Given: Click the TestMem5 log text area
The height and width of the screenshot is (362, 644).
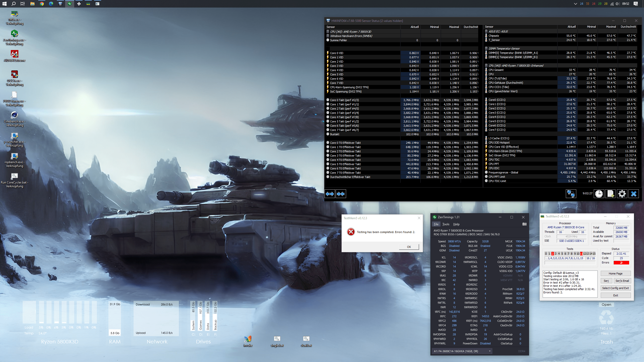Looking at the screenshot, I should click(570, 284).
